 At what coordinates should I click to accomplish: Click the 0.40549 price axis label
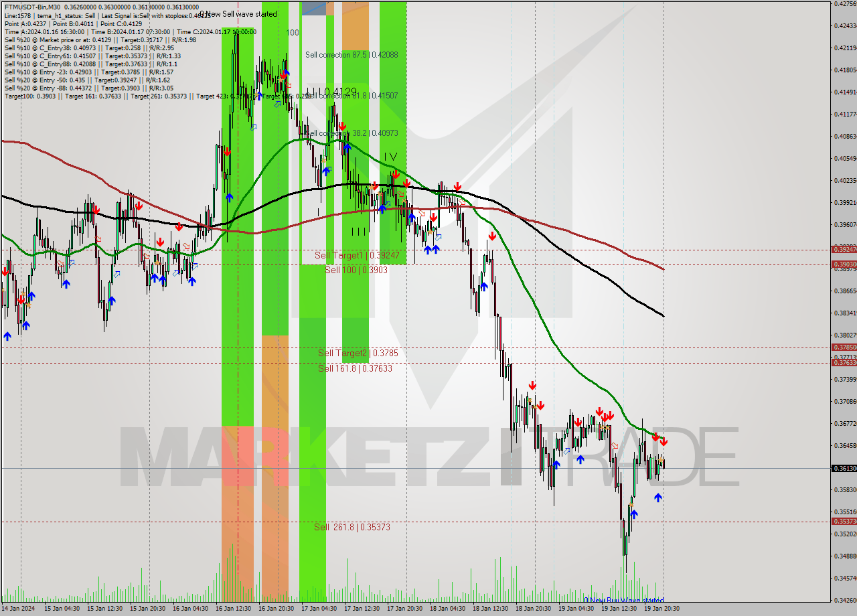[845, 158]
